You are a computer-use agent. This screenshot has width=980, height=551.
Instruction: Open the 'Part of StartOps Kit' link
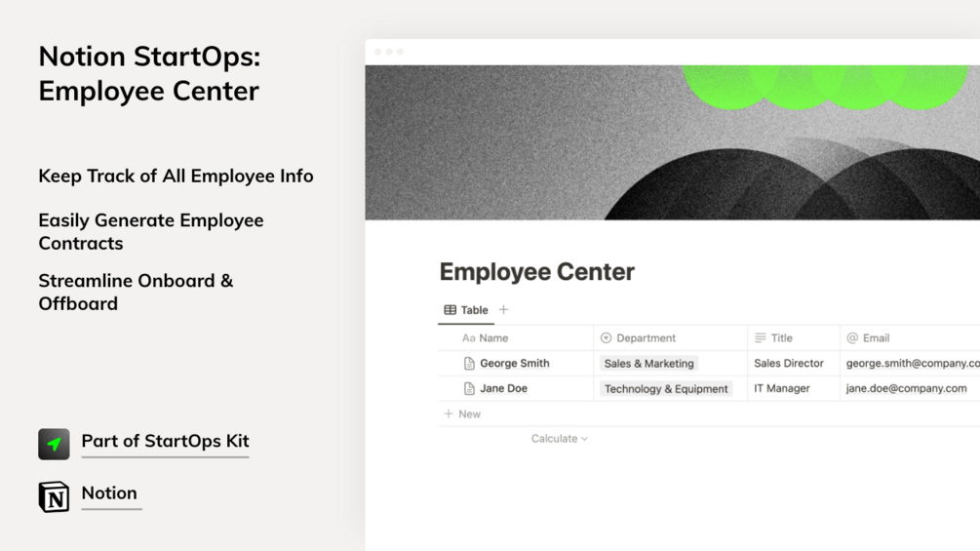[165, 441]
